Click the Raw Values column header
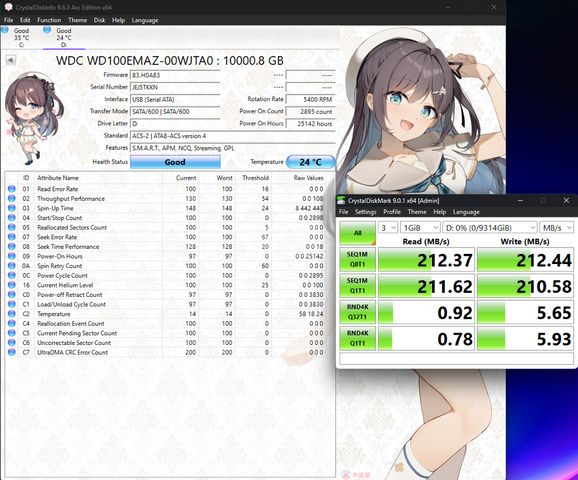 [308, 178]
